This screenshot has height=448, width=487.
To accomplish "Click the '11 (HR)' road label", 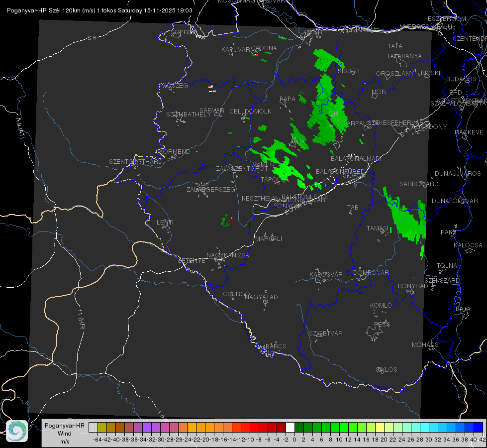I will click(81, 319).
